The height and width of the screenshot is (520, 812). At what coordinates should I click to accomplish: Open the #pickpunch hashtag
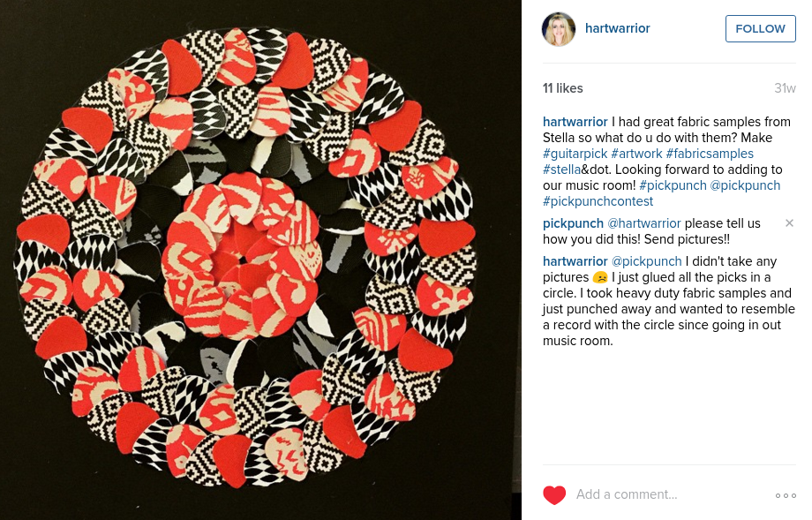[673, 185]
